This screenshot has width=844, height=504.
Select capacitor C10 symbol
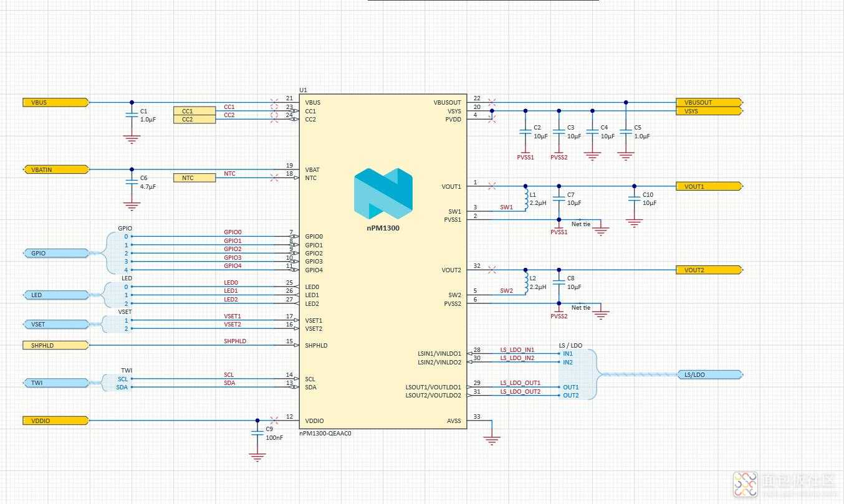[634, 199]
